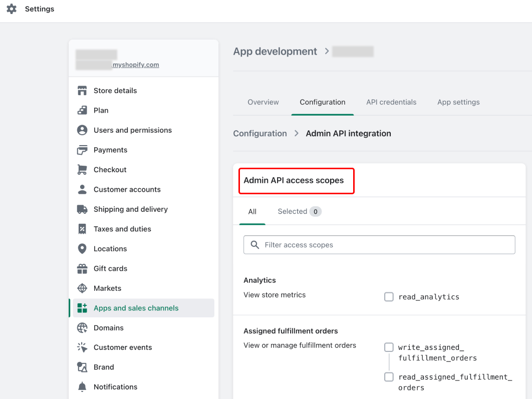Click the Settings gear icon
532x399 pixels.
12,9
